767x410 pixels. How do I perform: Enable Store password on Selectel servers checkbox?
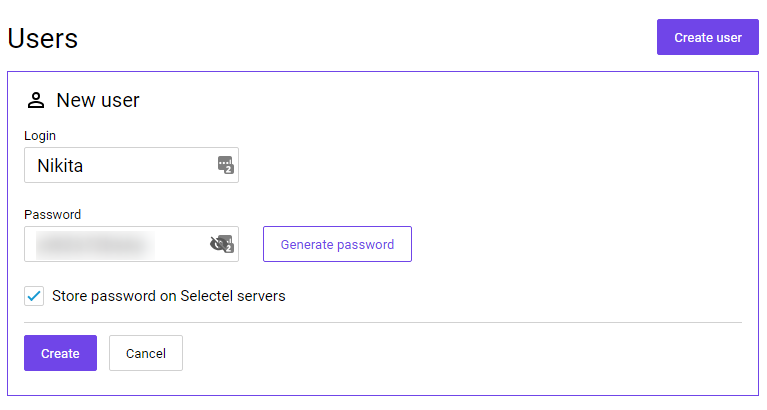coord(34,296)
